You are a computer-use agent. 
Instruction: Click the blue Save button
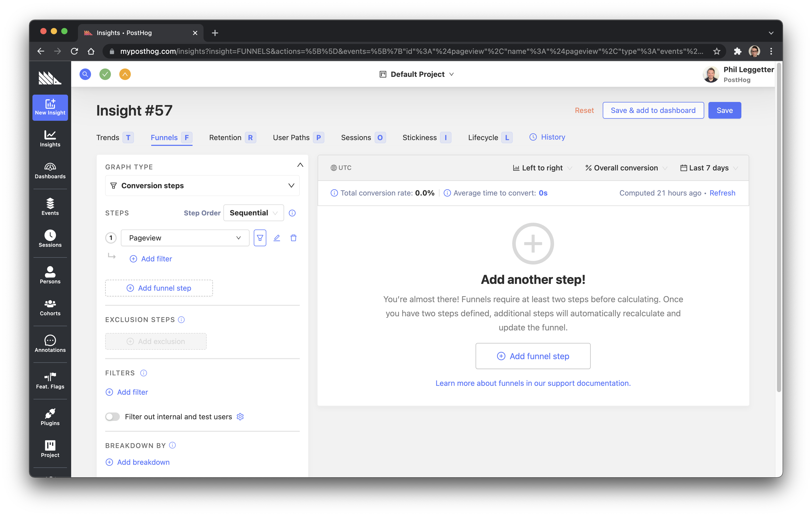click(724, 110)
